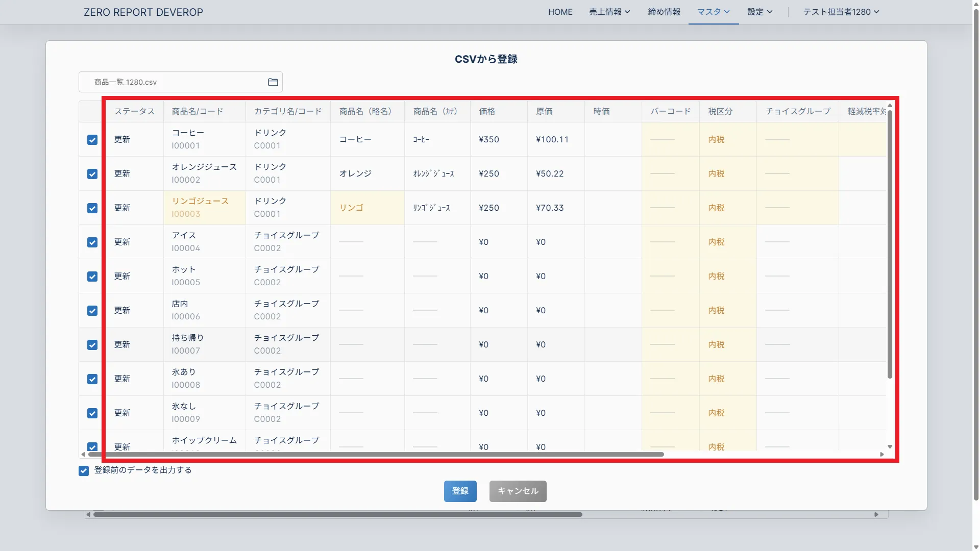Open the 設定 dropdown menu
This screenshot has height=551, width=980.
pos(760,12)
